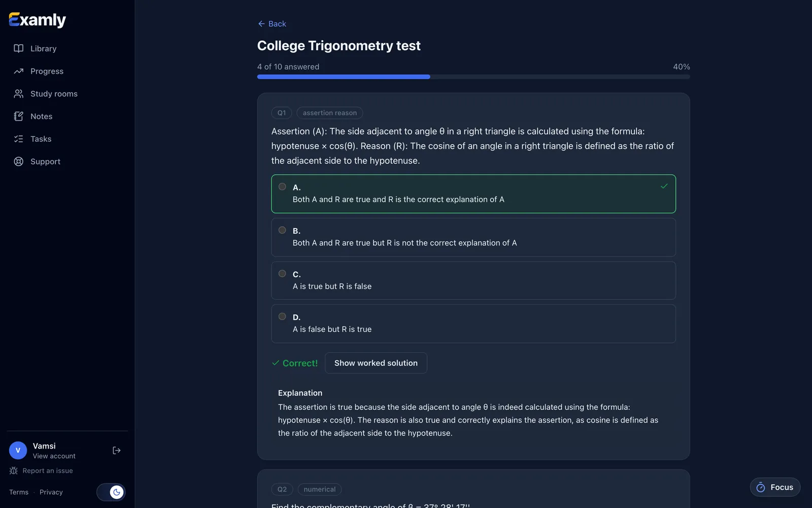Open the Notes pencil icon
Viewport: 812px width, 508px height.
coord(19,116)
